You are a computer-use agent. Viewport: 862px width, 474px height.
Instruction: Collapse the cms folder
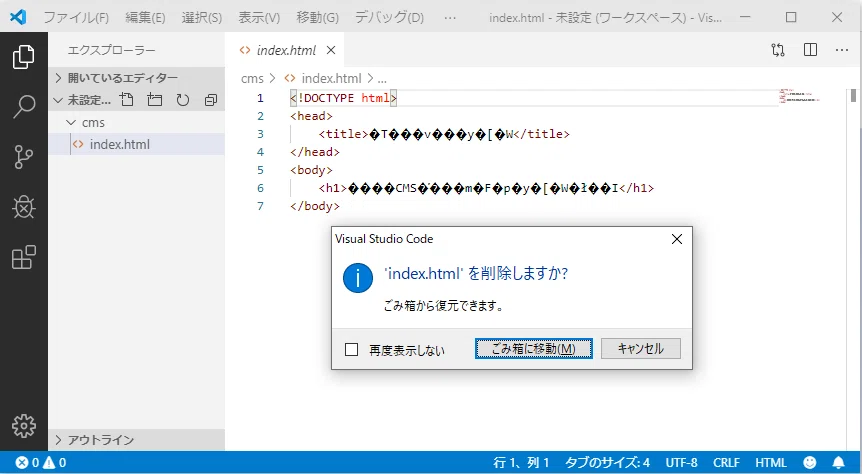(x=71, y=122)
